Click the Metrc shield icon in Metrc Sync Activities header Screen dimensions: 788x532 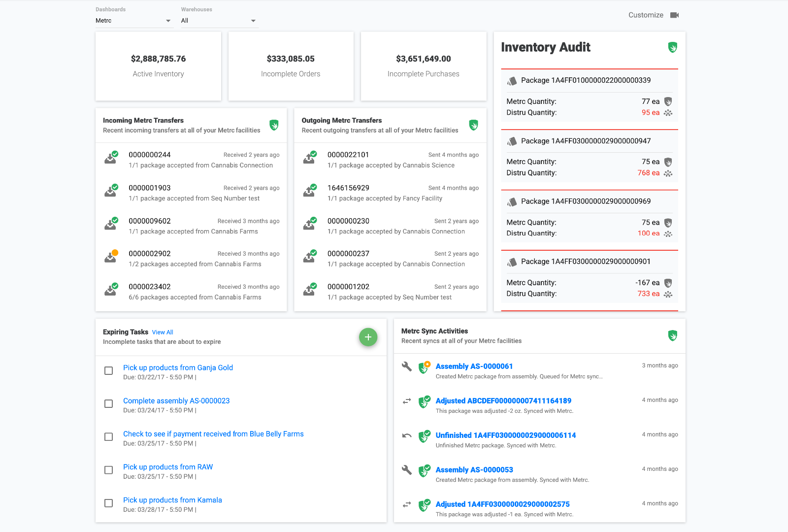[x=672, y=336]
